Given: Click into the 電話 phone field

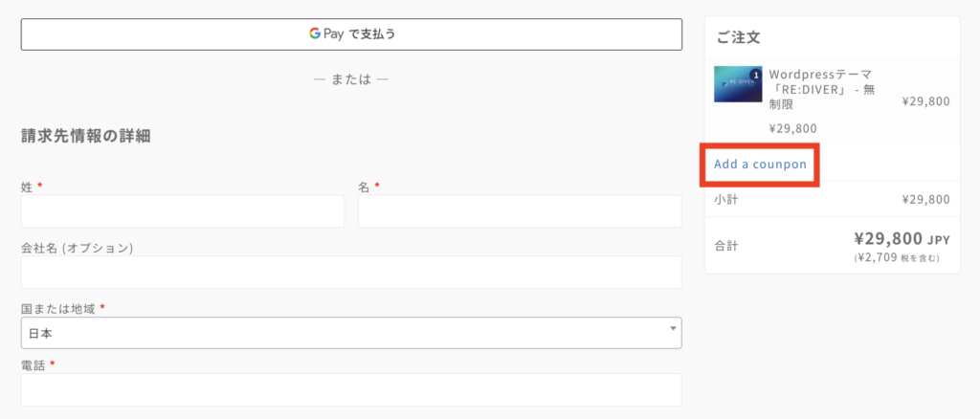Looking at the screenshot, I should pos(351,390).
